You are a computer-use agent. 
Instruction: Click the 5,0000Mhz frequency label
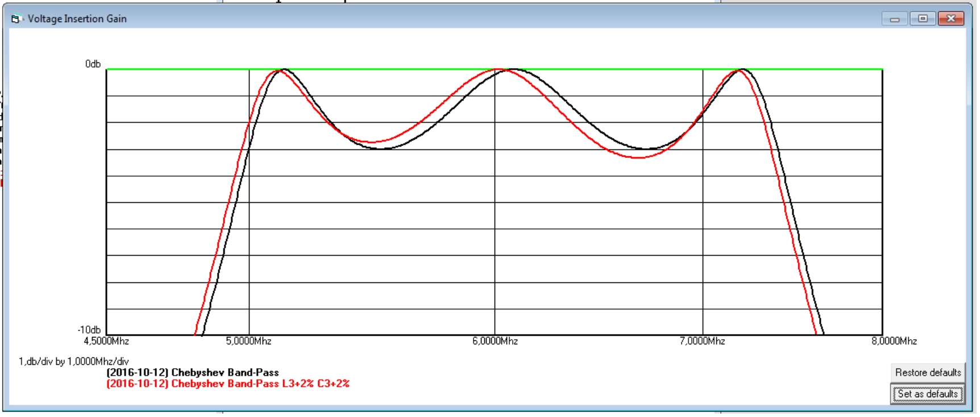[x=248, y=341]
